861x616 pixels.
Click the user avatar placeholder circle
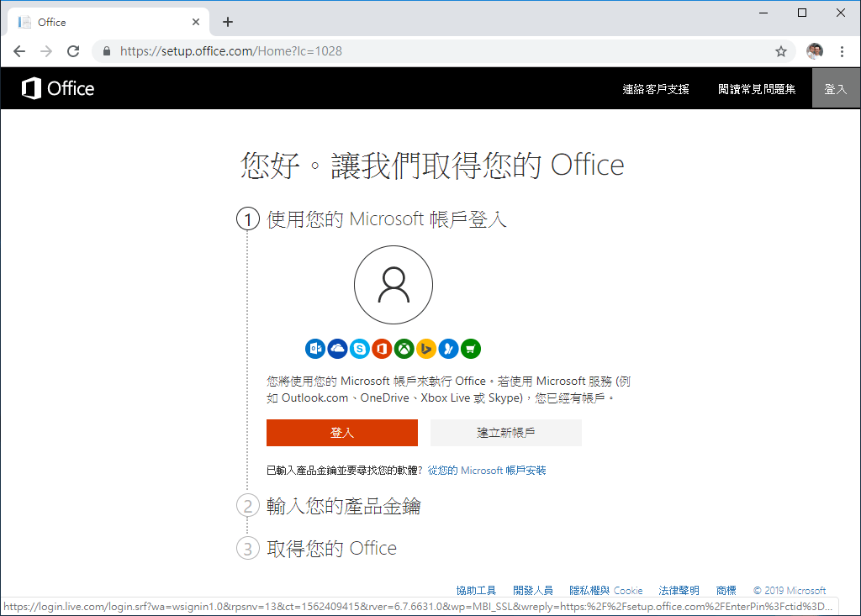[393, 284]
